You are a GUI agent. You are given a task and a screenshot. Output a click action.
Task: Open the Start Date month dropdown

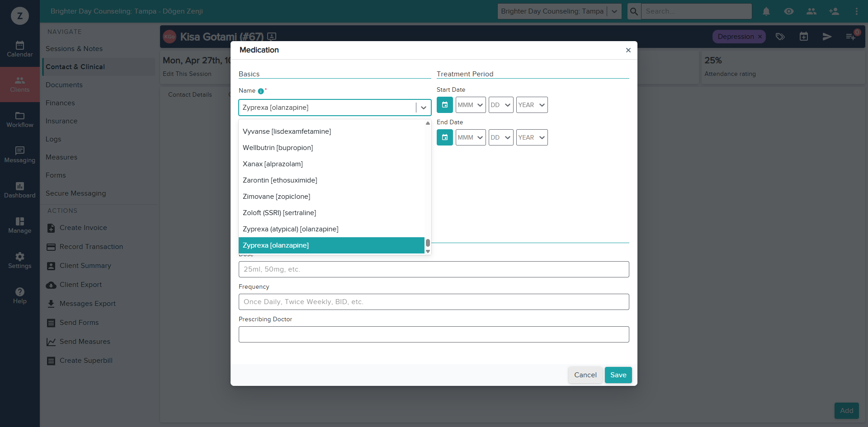(471, 105)
